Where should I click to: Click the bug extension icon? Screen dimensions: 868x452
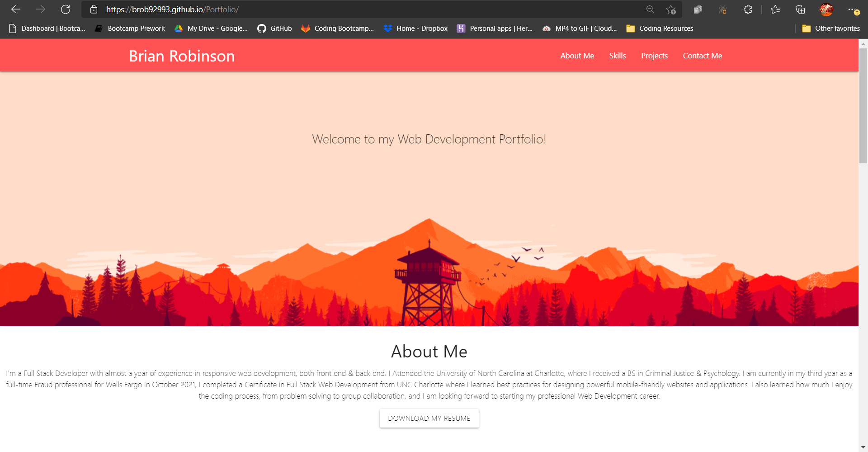[722, 9]
